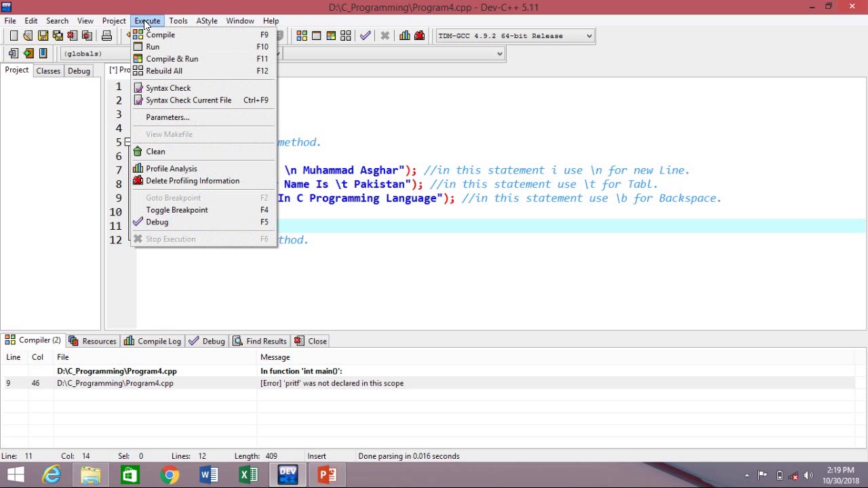The height and width of the screenshot is (488, 868).
Task: Collapse the code fold marker on line 5
Action: 127,142
